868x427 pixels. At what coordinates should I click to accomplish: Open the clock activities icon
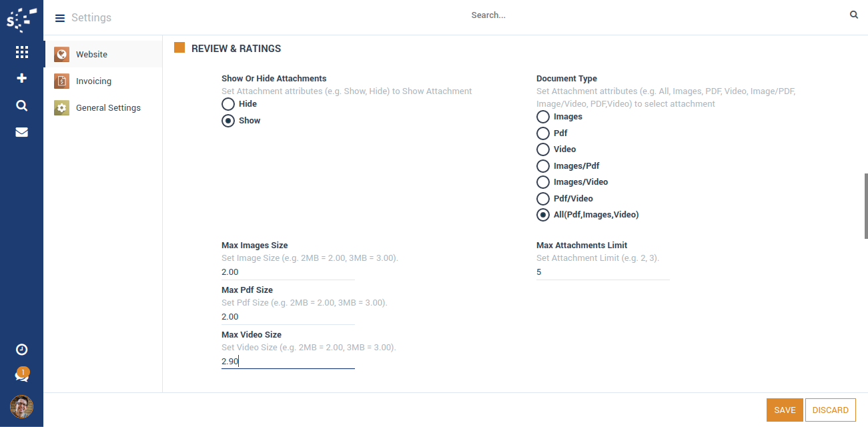(x=21, y=350)
